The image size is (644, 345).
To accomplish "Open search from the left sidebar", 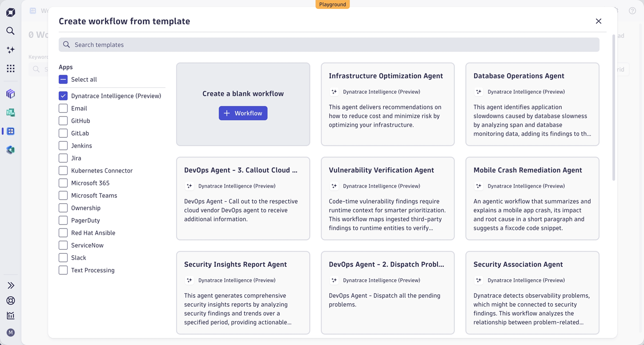I will (10, 31).
